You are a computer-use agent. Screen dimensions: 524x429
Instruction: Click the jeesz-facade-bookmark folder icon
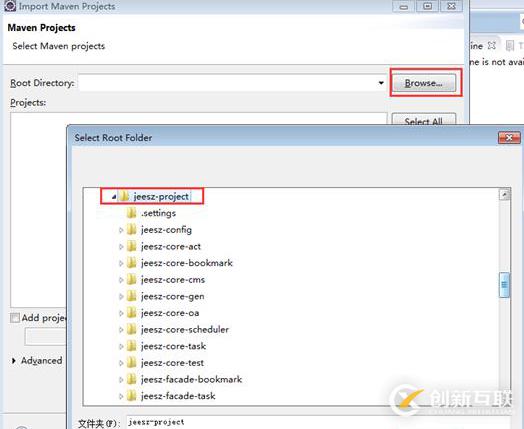(132, 379)
